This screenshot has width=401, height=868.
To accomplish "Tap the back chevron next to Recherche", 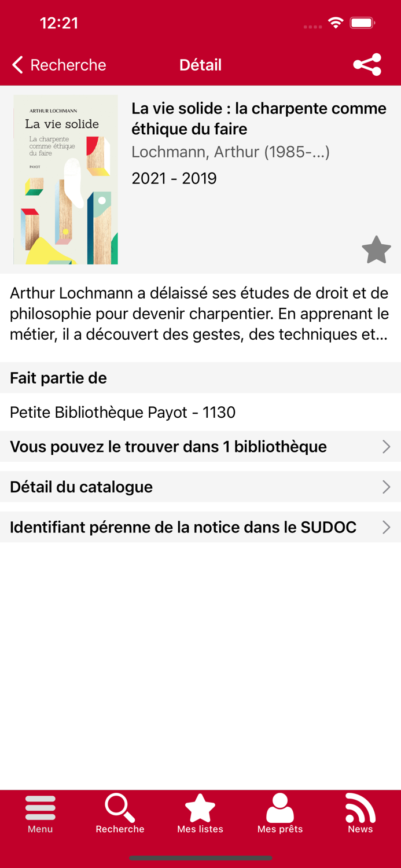I will 17,64.
